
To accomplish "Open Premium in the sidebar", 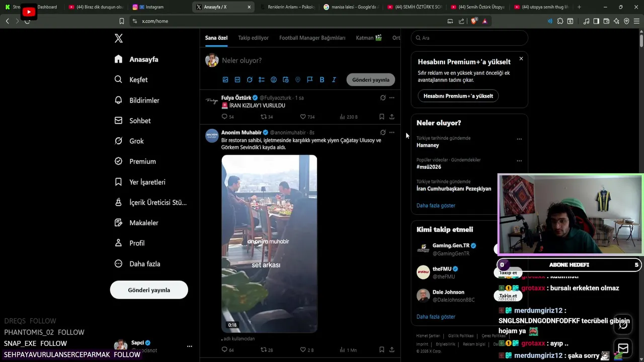I will coord(135,161).
